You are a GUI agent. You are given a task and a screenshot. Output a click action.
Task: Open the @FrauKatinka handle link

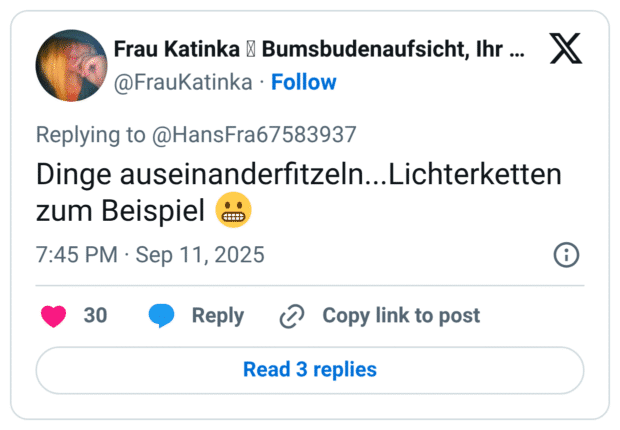(183, 82)
